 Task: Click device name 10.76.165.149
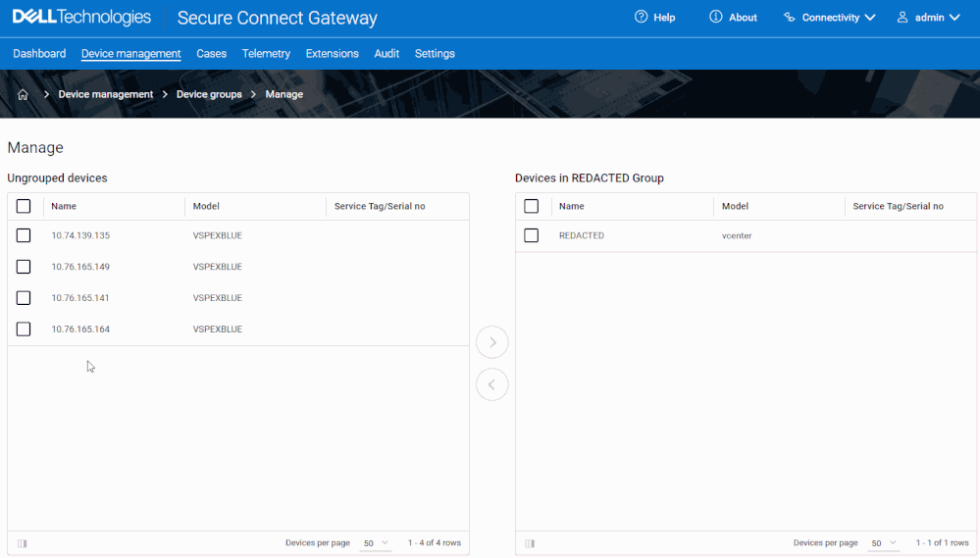click(x=80, y=267)
